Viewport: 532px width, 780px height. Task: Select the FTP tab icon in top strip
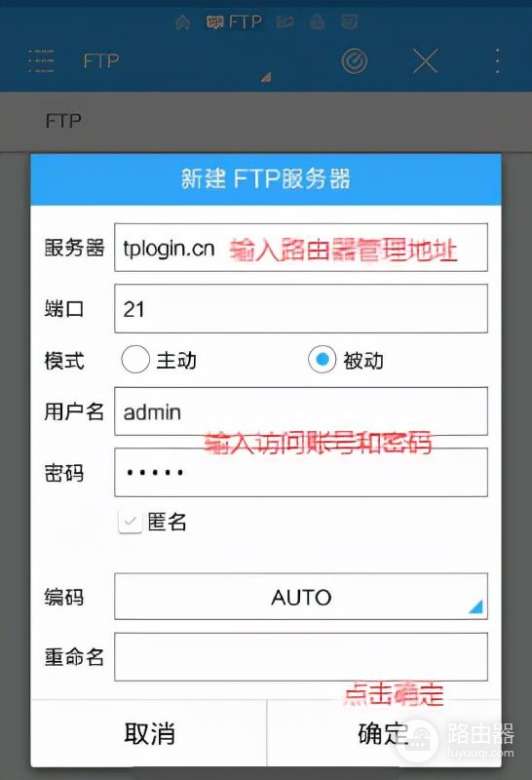click(234, 21)
